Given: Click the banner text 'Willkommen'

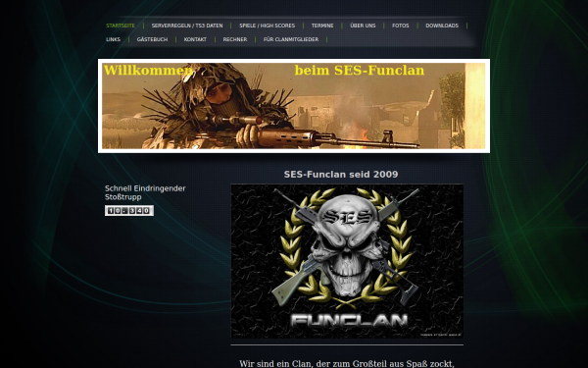Looking at the screenshot, I should (148, 71).
